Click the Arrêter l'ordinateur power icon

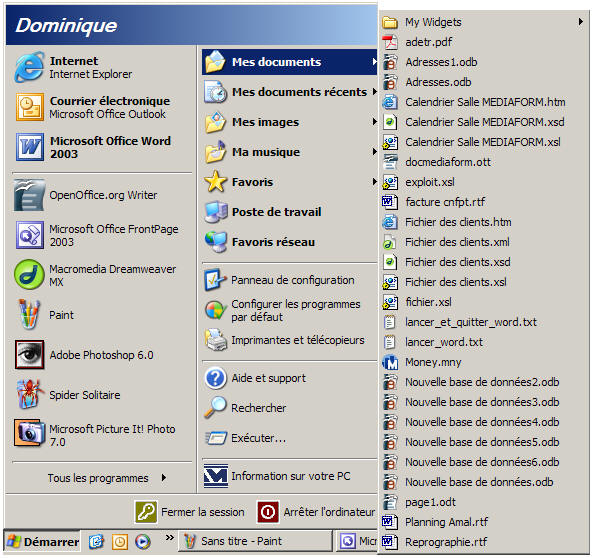click(x=268, y=512)
